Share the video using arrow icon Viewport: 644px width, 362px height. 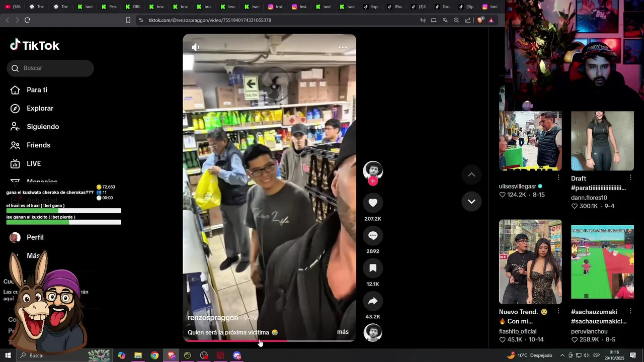pos(373,301)
